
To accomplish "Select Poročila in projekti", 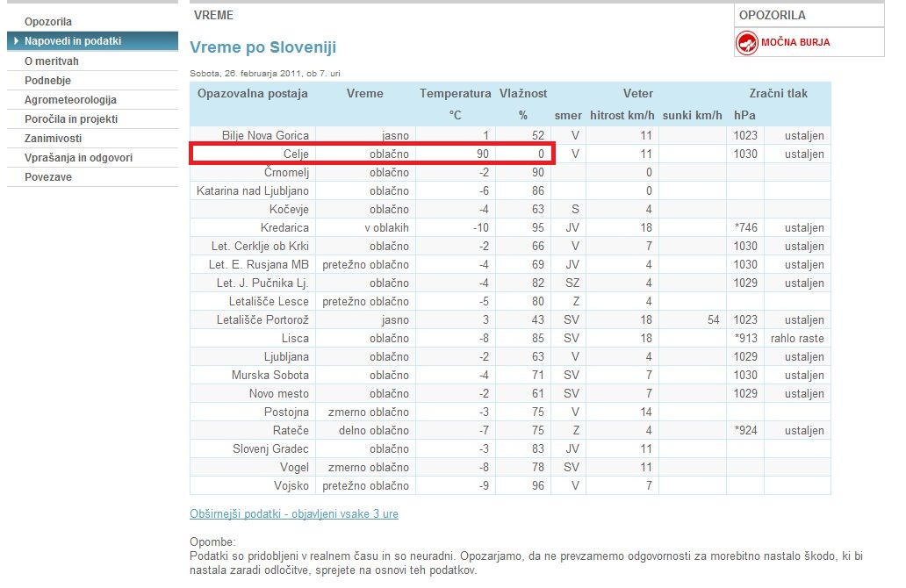I will point(71,119).
